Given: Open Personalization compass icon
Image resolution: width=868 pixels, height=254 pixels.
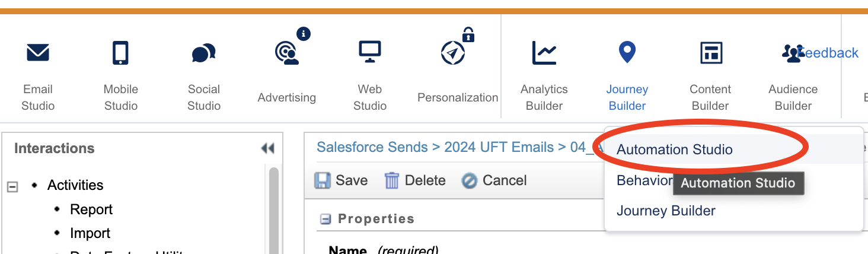Looking at the screenshot, I should (454, 53).
